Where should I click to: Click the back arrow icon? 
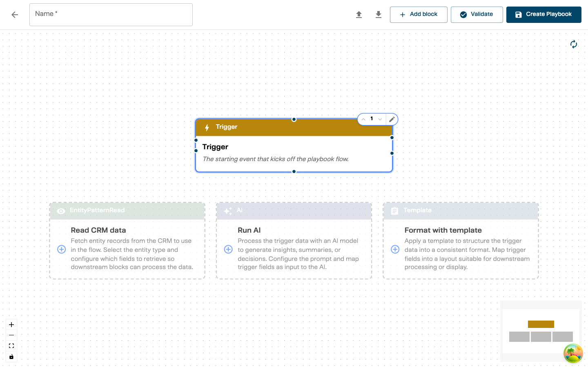(x=15, y=15)
